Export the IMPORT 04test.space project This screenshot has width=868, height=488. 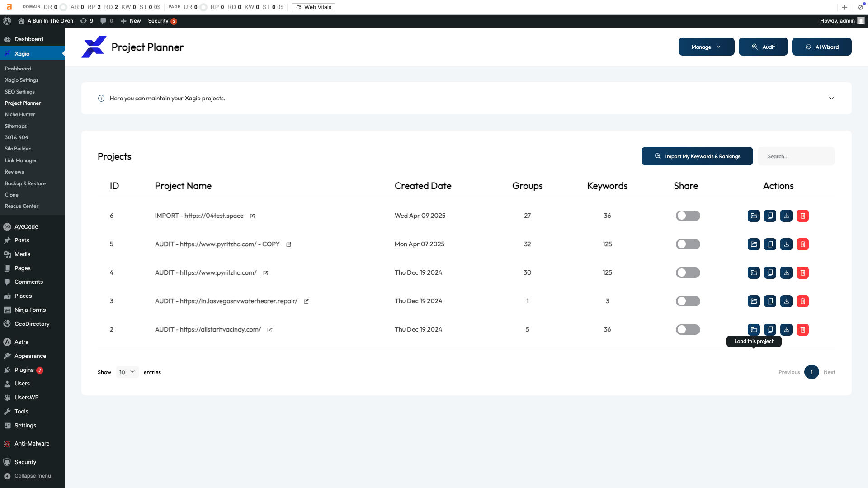[786, 216]
